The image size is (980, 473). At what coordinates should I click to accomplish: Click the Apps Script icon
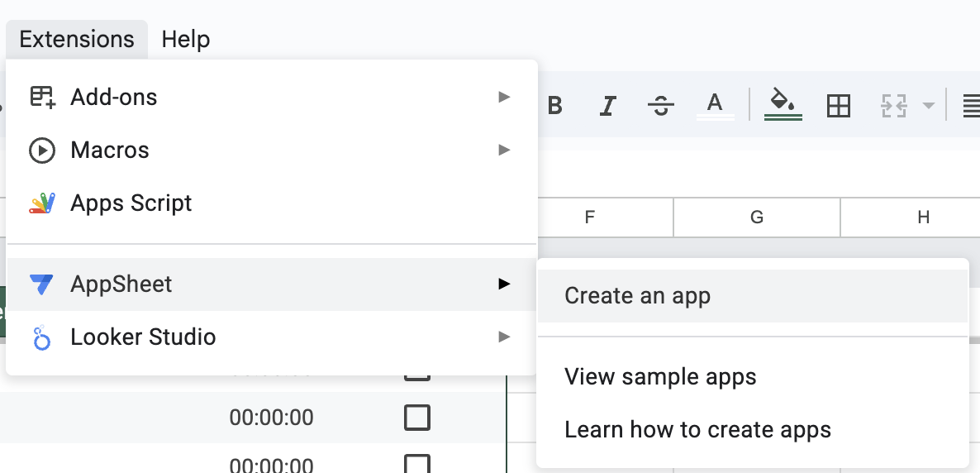pos(41,203)
